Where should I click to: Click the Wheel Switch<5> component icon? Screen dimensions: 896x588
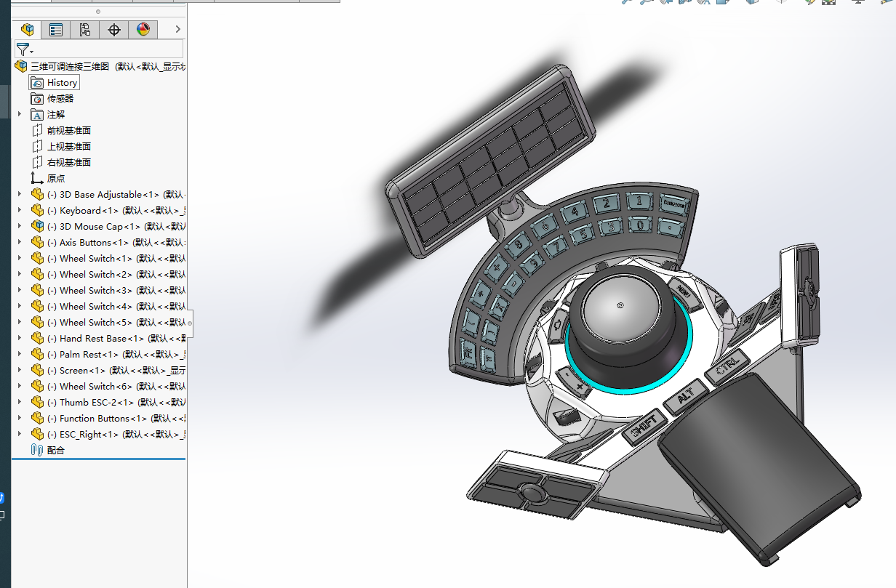click(37, 323)
